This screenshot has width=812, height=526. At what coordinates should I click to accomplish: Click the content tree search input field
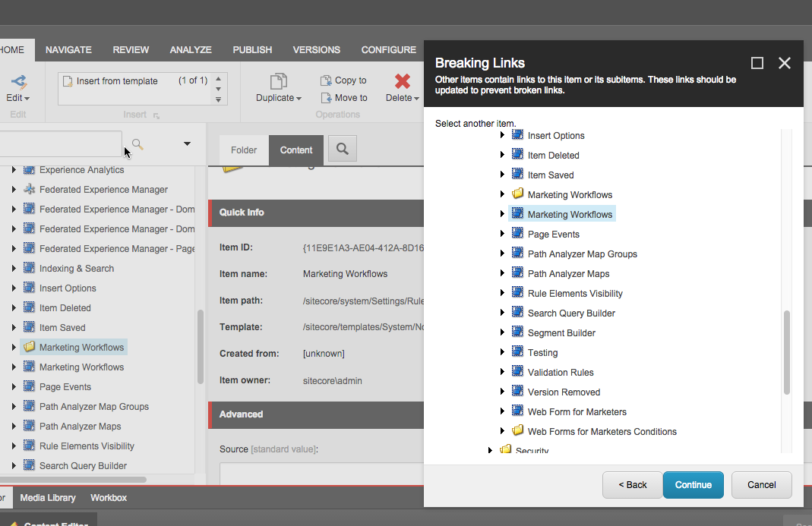point(61,144)
